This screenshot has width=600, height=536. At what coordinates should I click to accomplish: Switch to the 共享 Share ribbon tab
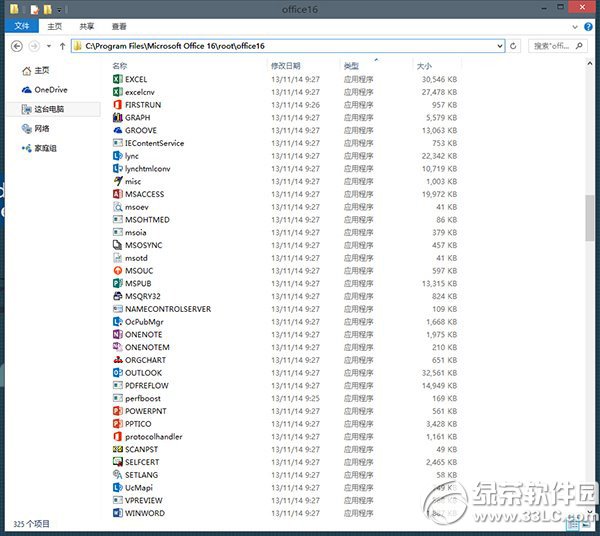click(86, 26)
